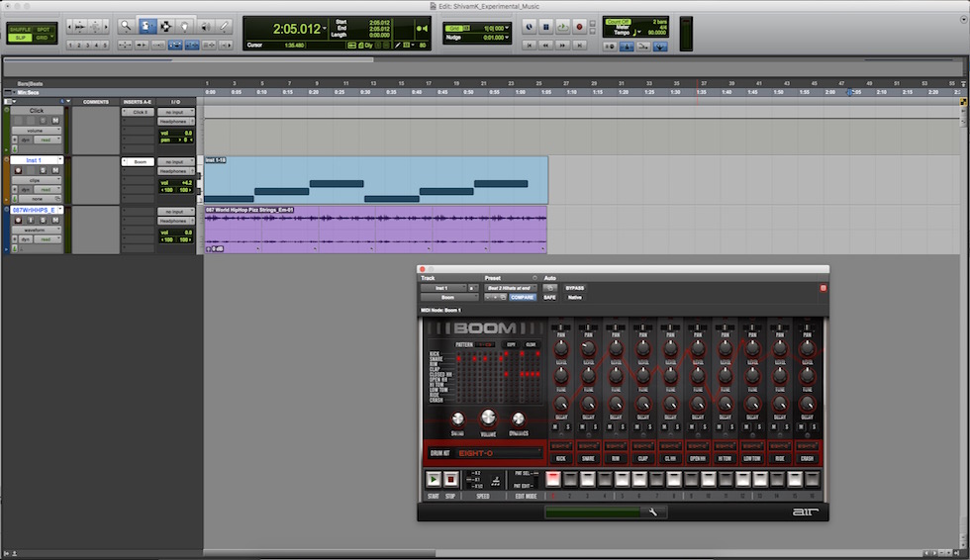The width and height of the screenshot is (970, 560).
Task: Select the Inst 1 MIDI clip
Action: point(375,180)
